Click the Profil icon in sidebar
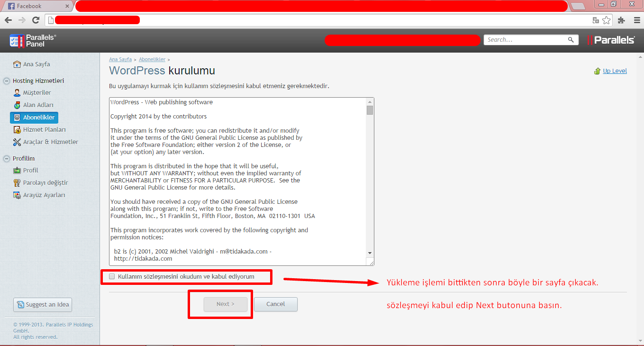This screenshot has height=346, width=644. [18, 171]
